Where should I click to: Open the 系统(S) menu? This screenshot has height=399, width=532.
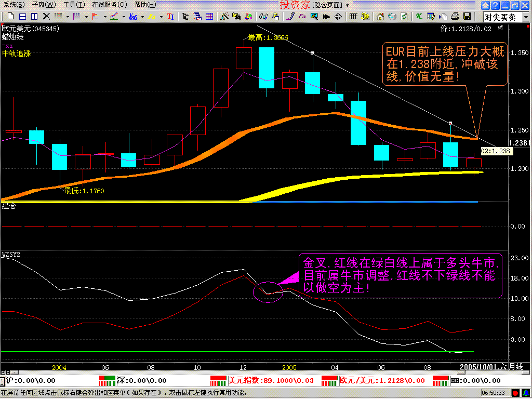tap(14, 5)
